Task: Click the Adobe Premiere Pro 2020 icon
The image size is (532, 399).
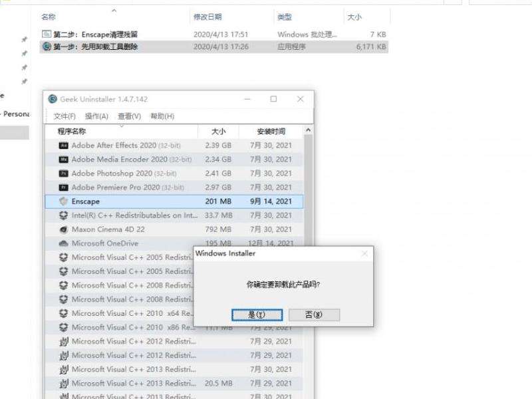Action: 63,187
